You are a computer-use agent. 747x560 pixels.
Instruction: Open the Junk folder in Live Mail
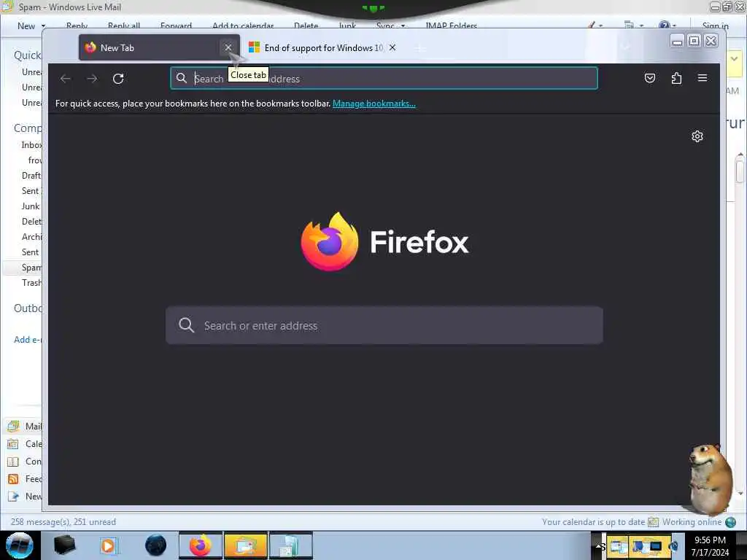tap(31, 206)
